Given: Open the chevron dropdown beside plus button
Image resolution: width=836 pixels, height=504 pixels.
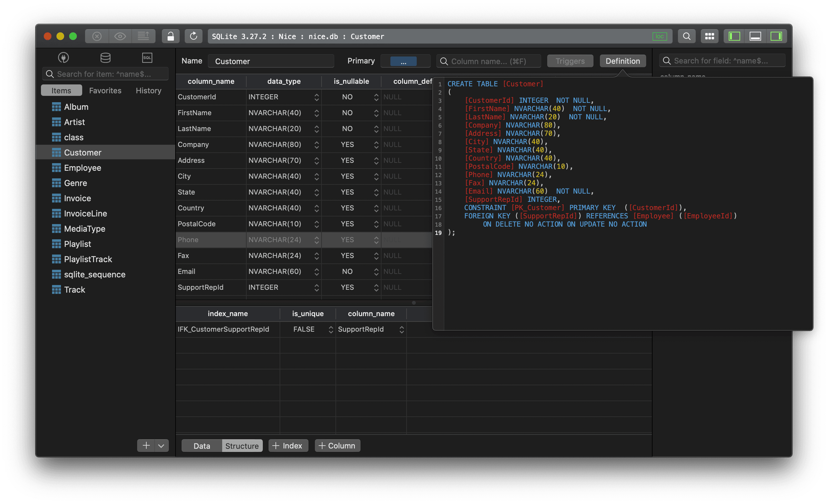Looking at the screenshot, I should click(x=162, y=446).
